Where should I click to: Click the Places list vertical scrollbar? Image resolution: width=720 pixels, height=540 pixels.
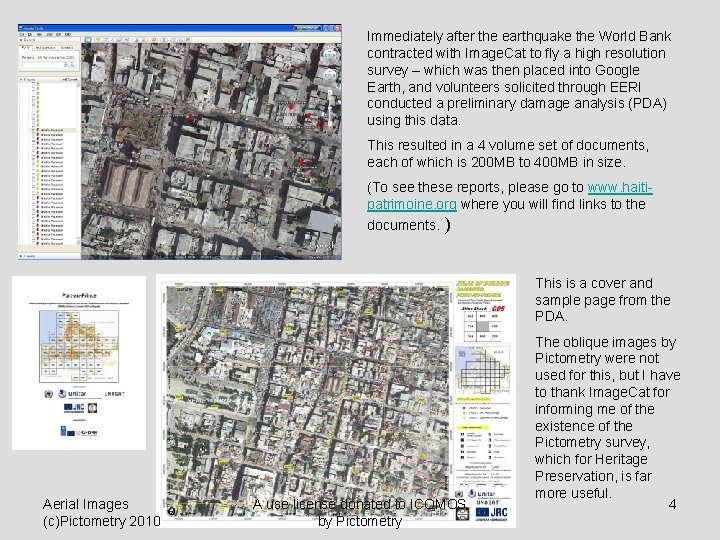78,164
